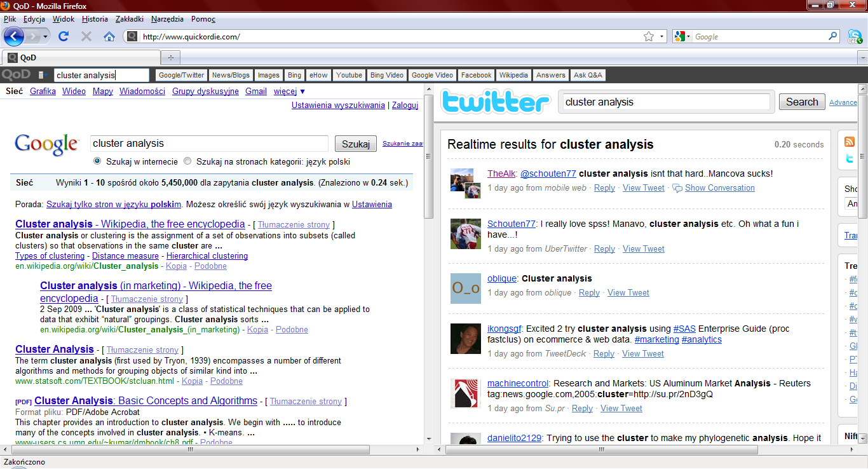The width and height of the screenshot is (868, 469).
Task: Click the QoD Wikipedia button
Action: pos(513,75)
